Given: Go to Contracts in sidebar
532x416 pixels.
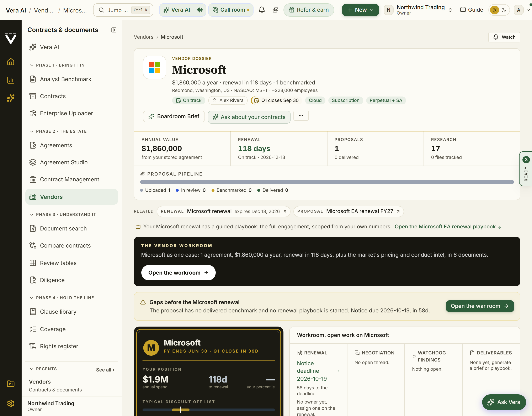Looking at the screenshot, I should tap(72, 96).
